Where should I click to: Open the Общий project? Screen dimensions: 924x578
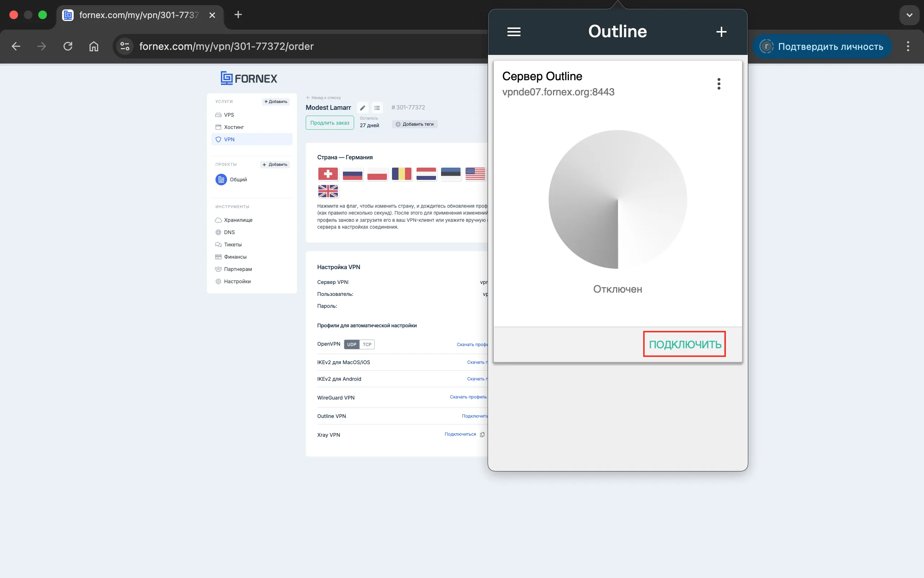pyautogui.click(x=231, y=179)
